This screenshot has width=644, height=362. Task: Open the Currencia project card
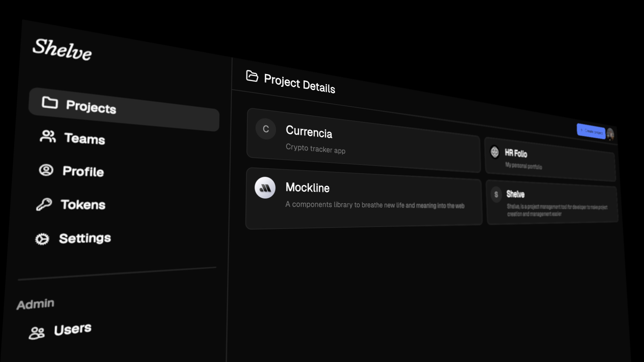pyautogui.click(x=364, y=140)
